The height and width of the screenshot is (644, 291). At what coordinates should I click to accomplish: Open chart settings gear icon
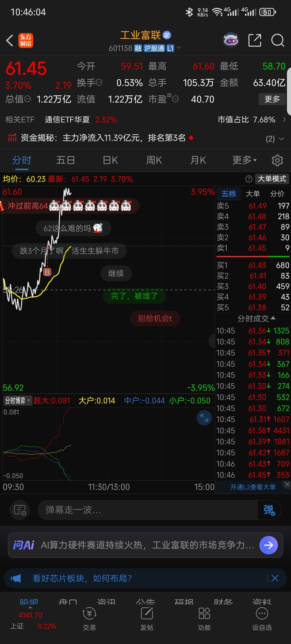click(x=277, y=160)
